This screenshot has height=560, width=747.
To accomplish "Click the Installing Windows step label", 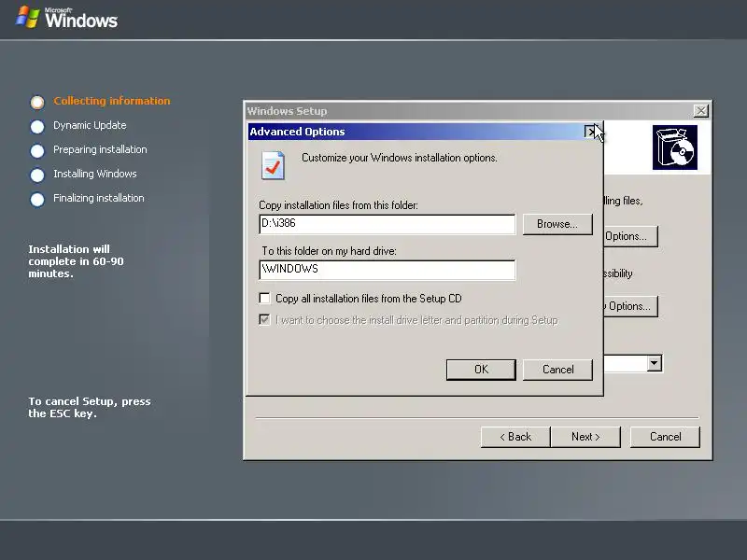I will tap(95, 174).
